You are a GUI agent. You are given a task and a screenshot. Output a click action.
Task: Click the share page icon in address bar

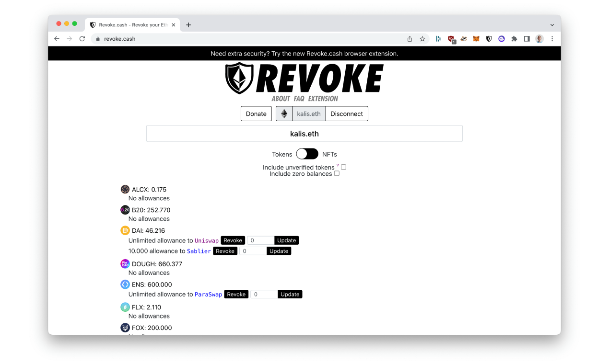410,39
